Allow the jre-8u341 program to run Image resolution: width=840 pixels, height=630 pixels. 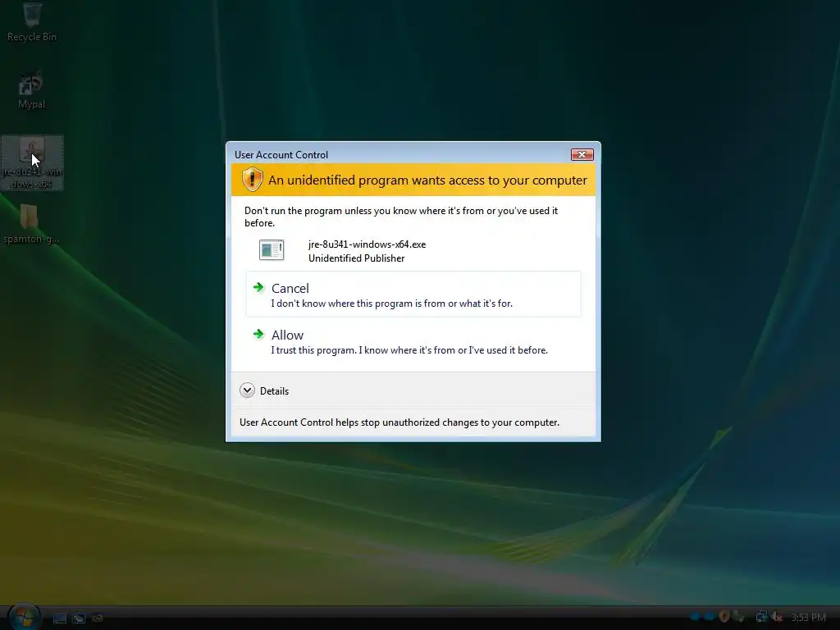(x=413, y=342)
